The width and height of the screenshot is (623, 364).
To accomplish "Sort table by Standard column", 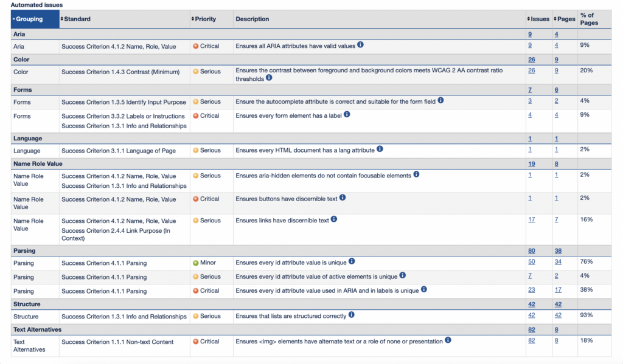I will 77,19.
